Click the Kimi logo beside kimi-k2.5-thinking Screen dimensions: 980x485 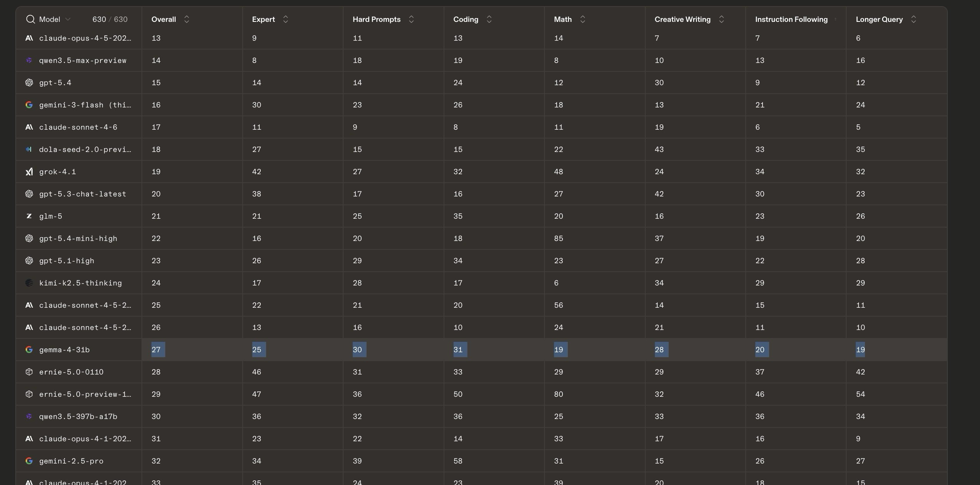point(29,283)
